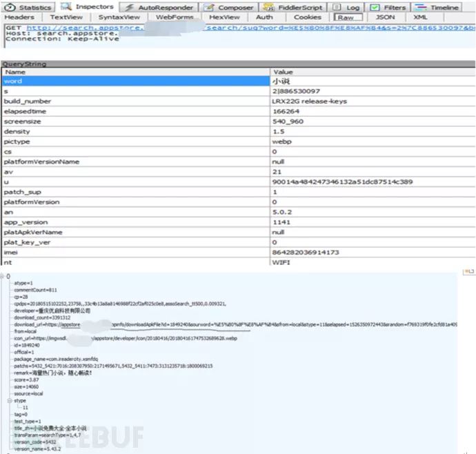This screenshot has width=476, height=454.
Task: Open the WebForms inspector tab
Action: 175,17
